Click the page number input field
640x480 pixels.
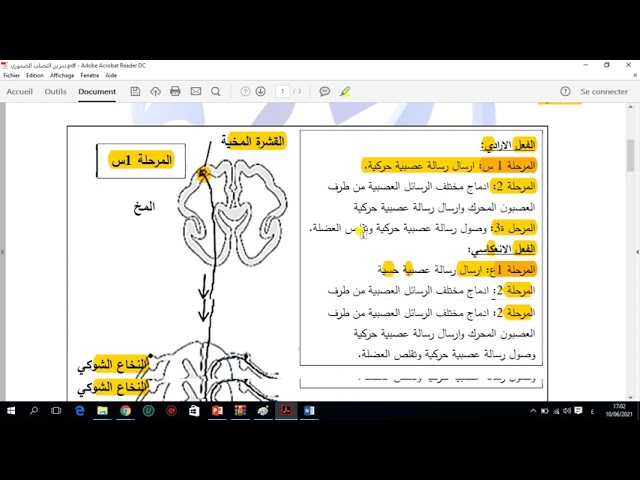click(x=282, y=91)
